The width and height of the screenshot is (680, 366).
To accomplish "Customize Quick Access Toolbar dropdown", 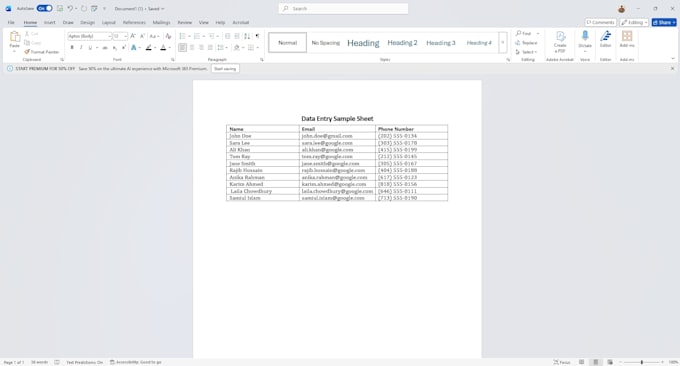I will click(x=104, y=9).
